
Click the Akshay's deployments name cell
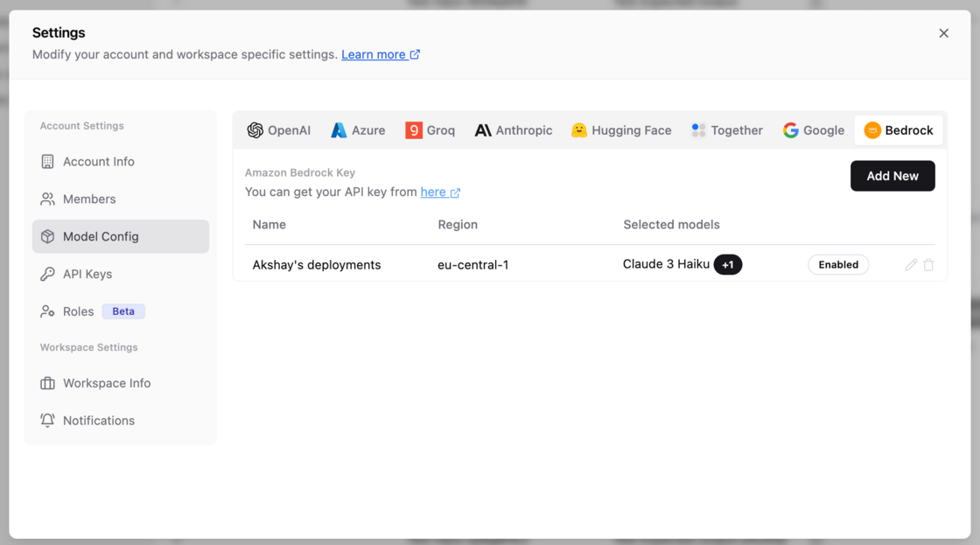pyautogui.click(x=316, y=265)
